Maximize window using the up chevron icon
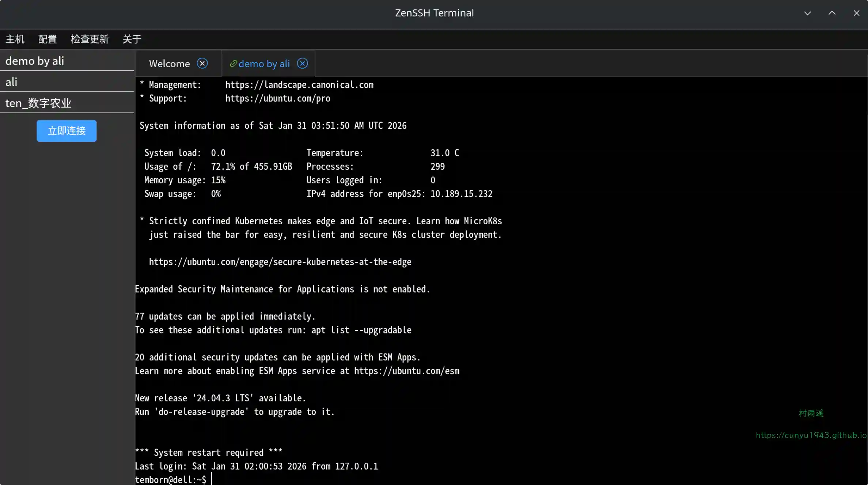Screen dimensions: 868x485 [832, 14]
